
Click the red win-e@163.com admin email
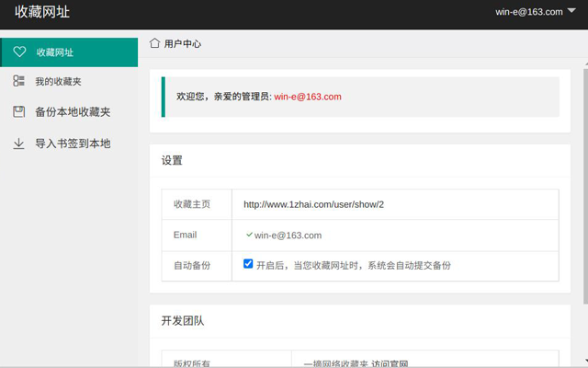click(x=308, y=97)
